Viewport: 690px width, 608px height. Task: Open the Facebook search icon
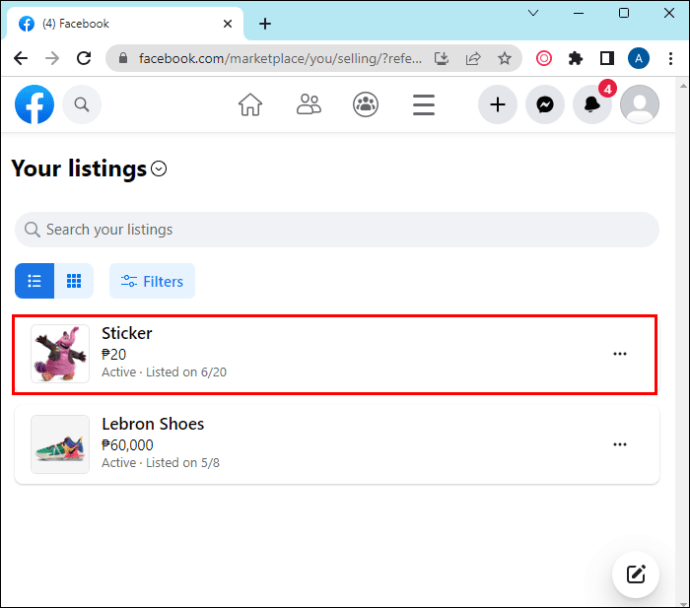pos(82,105)
